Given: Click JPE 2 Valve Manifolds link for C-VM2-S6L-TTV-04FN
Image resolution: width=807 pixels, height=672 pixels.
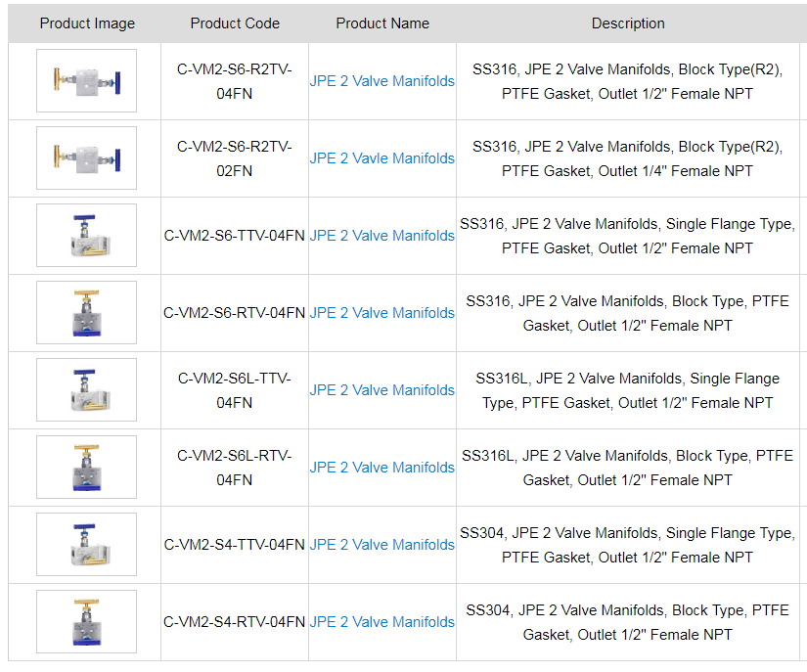Looking at the screenshot, I should pos(381,390).
